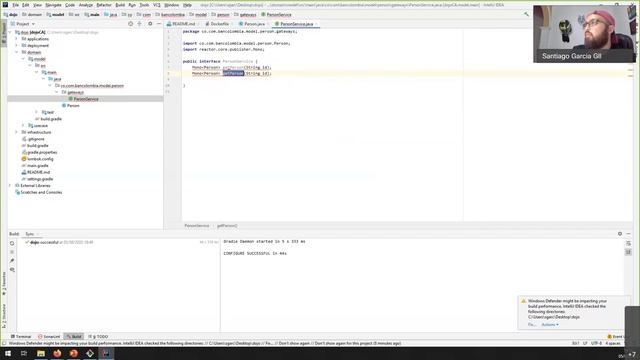Collapse the gateways package
Image resolution: width=640 pixels, height=360 pixels.
pyautogui.click(x=57, y=92)
